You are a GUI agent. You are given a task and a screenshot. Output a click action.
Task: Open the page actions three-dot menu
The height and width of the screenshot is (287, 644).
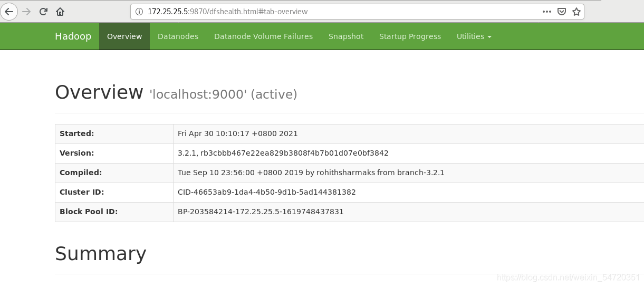[x=547, y=12]
